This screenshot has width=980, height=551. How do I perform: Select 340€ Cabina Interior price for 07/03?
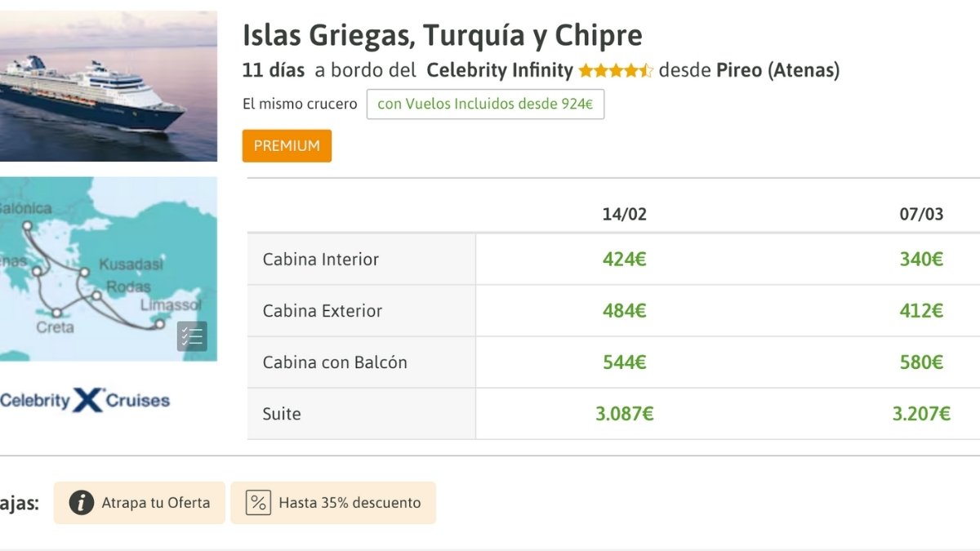pos(921,260)
